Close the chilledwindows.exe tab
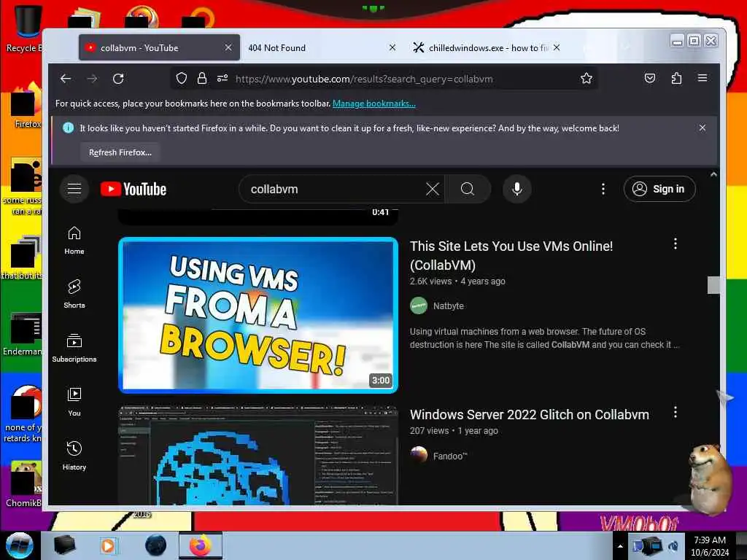Screen dimensions: 747x560 point(557,47)
